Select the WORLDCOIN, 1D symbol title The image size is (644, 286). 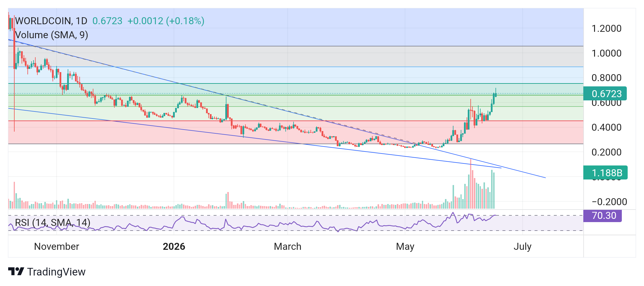(x=51, y=21)
